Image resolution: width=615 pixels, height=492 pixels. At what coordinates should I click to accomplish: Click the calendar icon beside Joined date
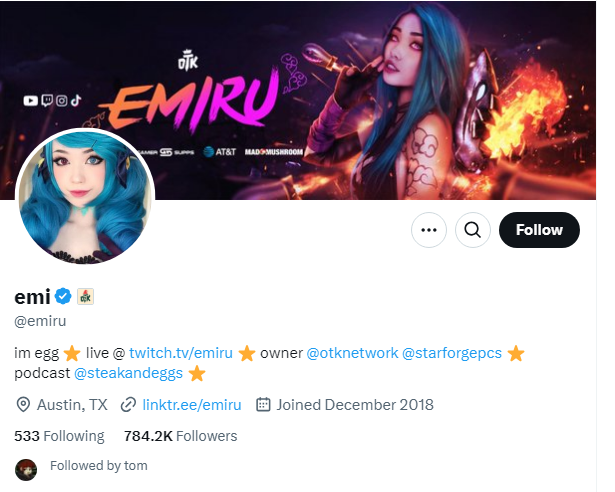click(x=263, y=405)
